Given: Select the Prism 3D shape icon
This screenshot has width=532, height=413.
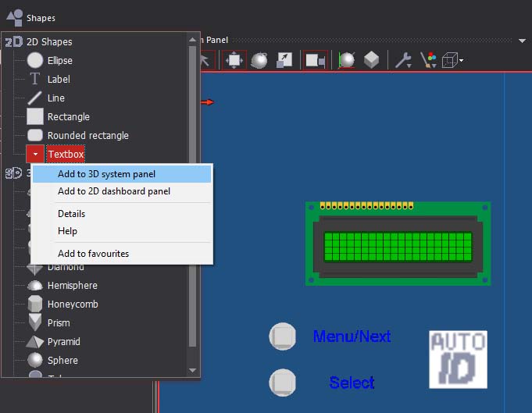Looking at the screenshot, I should (x=35, y=322).
